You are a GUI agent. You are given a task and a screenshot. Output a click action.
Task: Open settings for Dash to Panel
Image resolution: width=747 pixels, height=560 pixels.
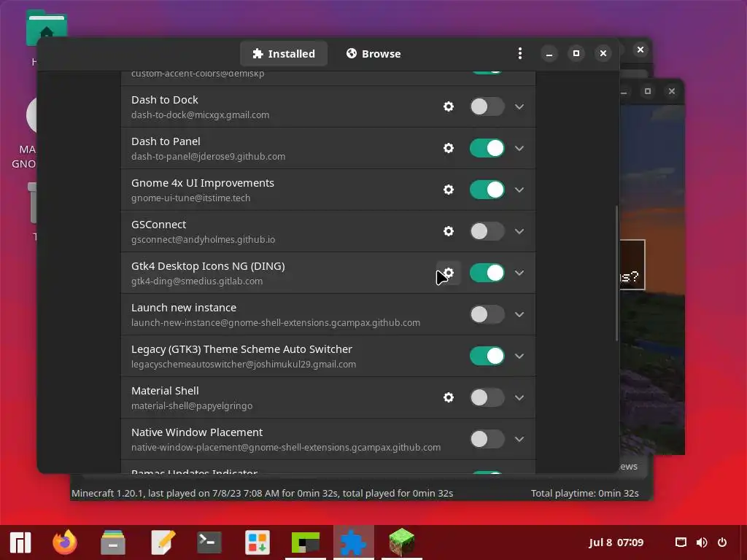pyautogui.click(x=449, y=148)
